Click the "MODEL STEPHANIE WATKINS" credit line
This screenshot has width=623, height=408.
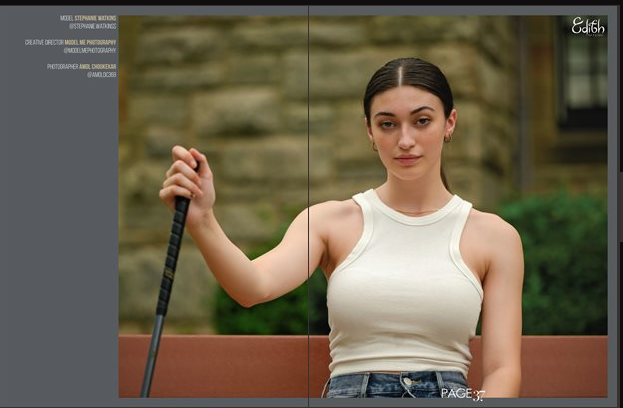(88, 18)
